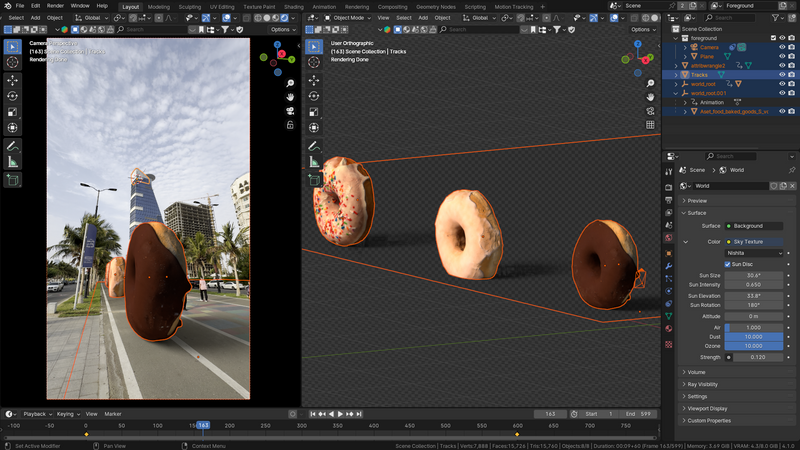Screen dimensions: 800x450
Task: Uncheck the Sun Disc checkbox
Action: pos(728,264)
